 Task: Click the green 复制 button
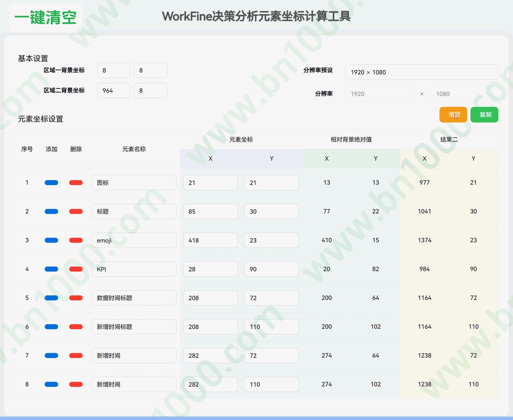(x=484, y=115)
